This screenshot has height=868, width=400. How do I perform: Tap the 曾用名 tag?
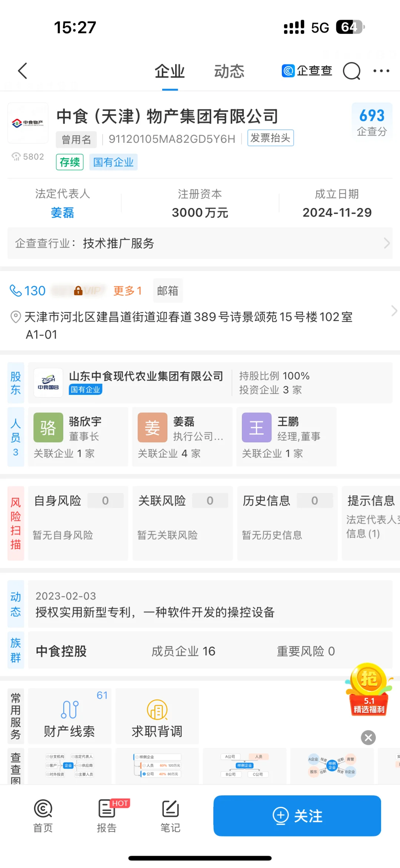click(x=76, y=139)
